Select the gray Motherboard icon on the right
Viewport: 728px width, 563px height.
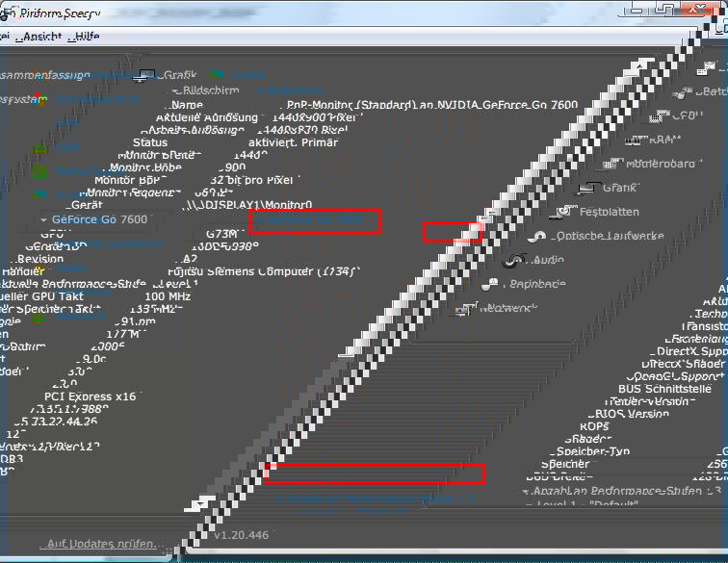click(612, 164)
